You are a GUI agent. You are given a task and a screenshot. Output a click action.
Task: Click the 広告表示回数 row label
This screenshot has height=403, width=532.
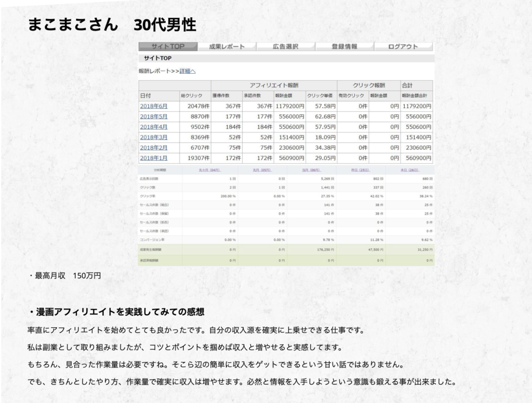tap(149, 179)
